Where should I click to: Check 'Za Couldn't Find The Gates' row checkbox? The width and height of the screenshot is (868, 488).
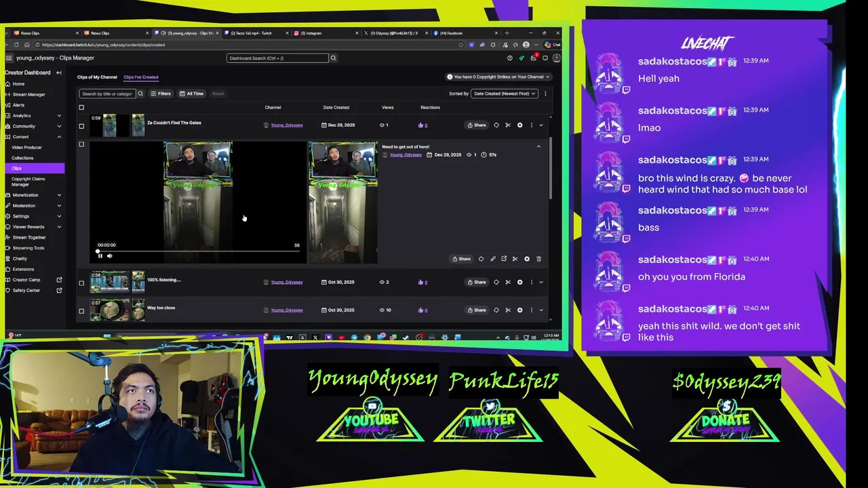point(81,126)
